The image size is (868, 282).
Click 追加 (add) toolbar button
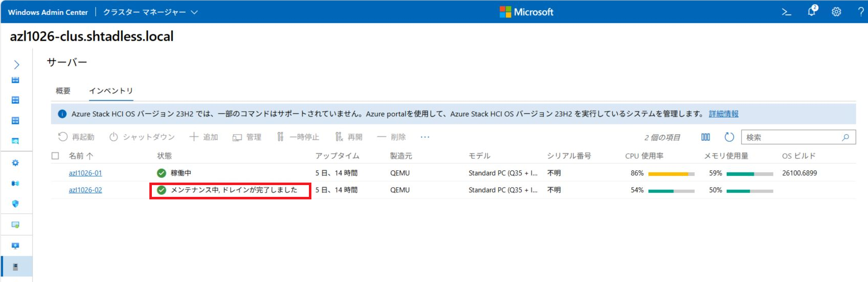pyautogui.click(x=204, y=137)
